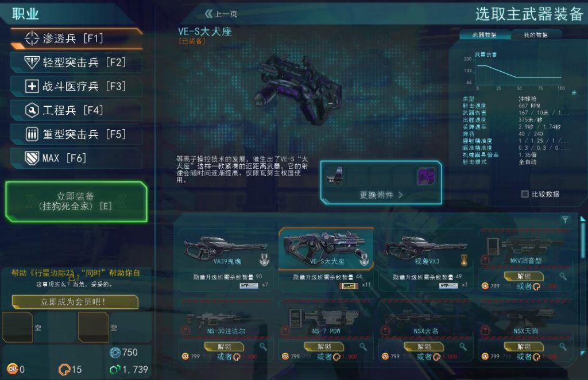The width and height of the screenshot is (588, 380).
Task: Toggle the 比较数据 checkbox
Action: coord(525,194)
